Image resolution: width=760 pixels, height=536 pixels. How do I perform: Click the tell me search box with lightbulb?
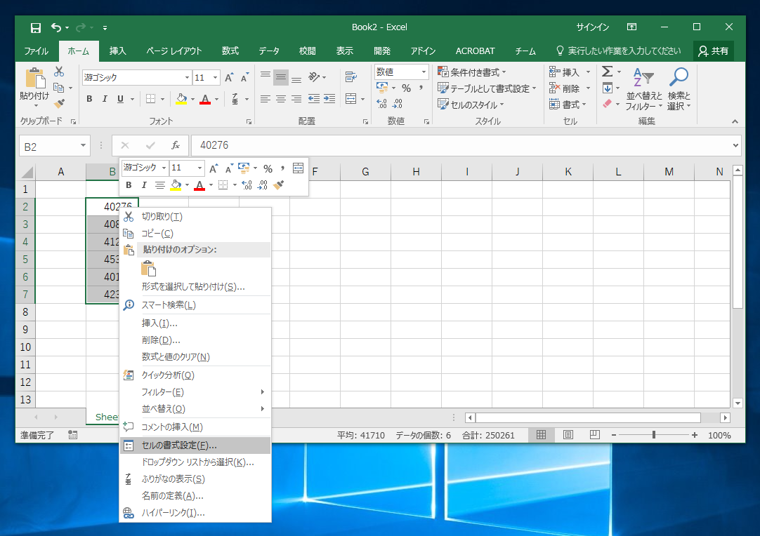[x=618, y=51]
